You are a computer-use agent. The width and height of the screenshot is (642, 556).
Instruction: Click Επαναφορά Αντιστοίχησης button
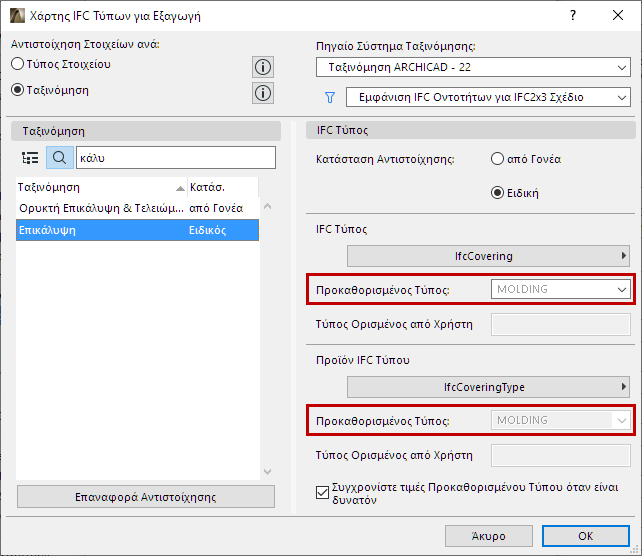point(146,497)
